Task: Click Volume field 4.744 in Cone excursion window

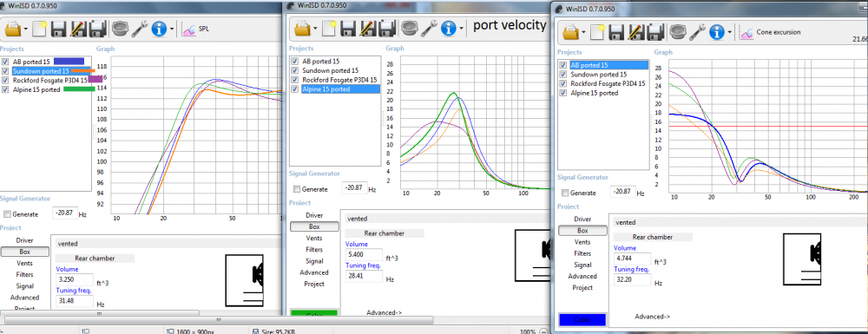Action: click(632, 259)
